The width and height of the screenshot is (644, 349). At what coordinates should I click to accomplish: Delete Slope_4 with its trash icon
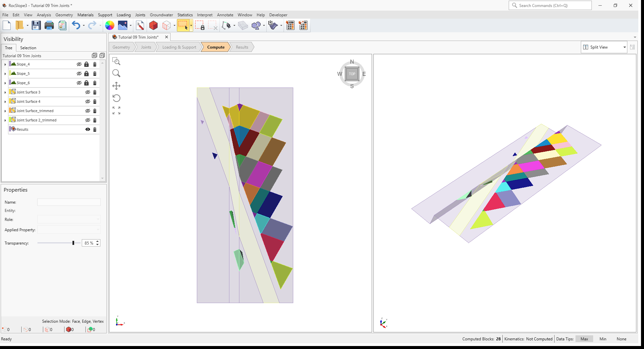(x=95, y=64)
